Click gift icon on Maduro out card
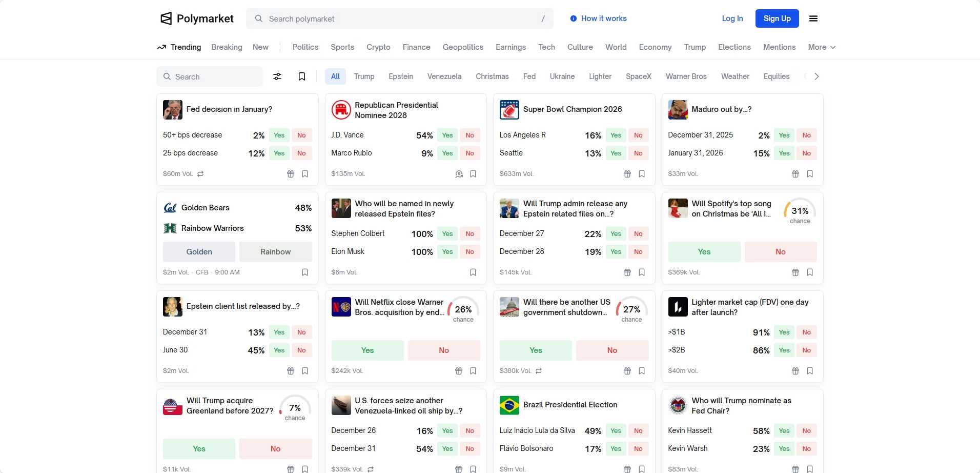This screenshot has width=980, height=473. click(795, 174)
